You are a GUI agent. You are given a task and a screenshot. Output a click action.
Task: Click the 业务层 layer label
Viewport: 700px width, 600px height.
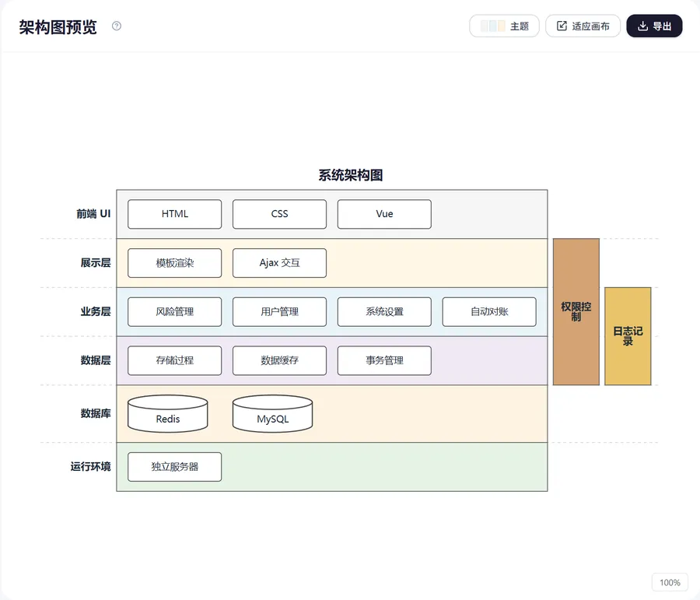pos(96,312)
